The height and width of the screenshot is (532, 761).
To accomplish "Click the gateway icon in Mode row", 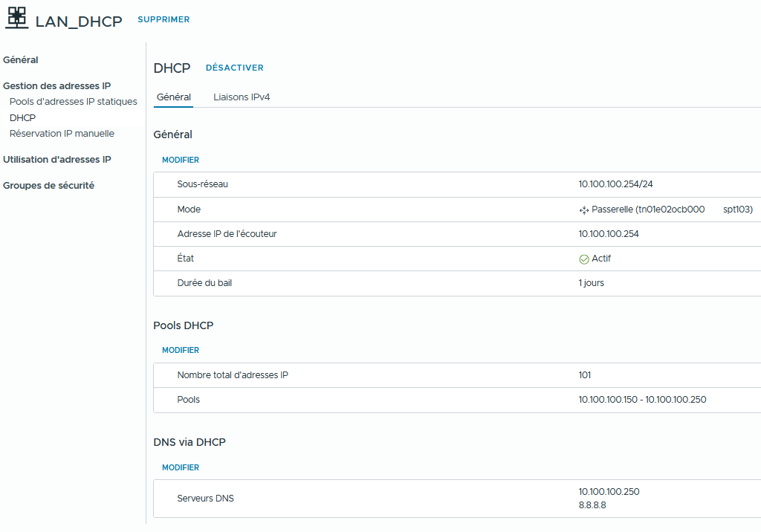I will (583, 210).
